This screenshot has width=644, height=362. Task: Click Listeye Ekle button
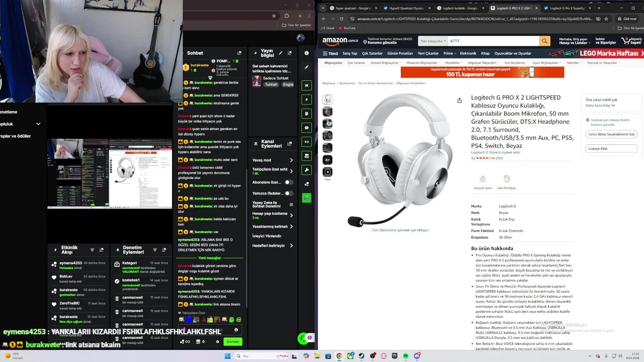611,148
